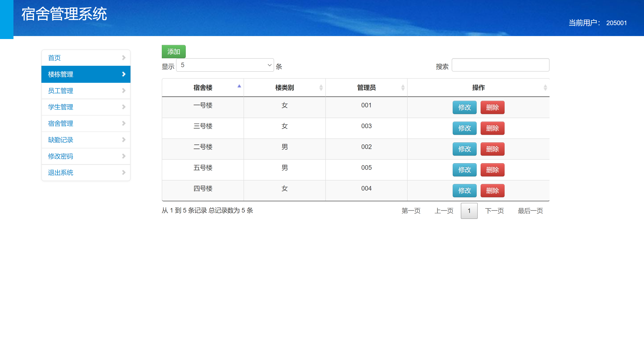Toggle 管理员 column sort order
The width and height of the screenshot is (644, 349).
tap(403, 88)
